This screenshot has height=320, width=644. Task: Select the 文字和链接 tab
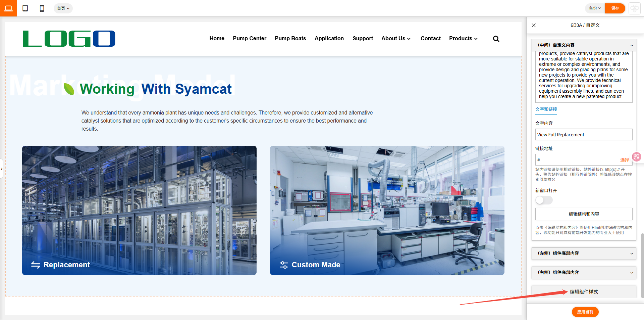[546, 109]
